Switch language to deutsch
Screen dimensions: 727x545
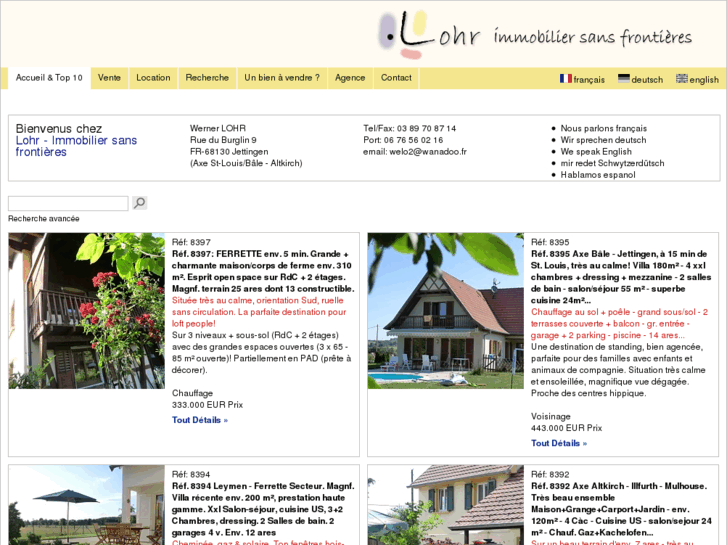click(x=647, y=80)
